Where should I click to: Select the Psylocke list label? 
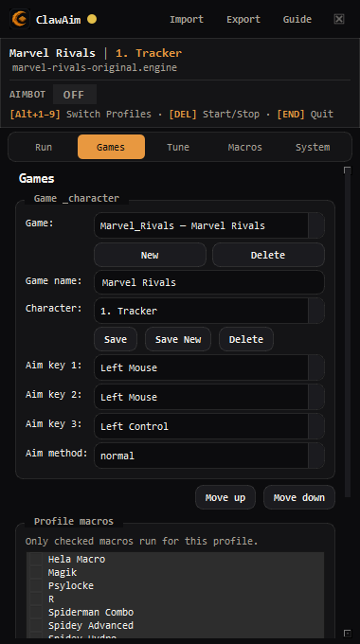(71, 585)
